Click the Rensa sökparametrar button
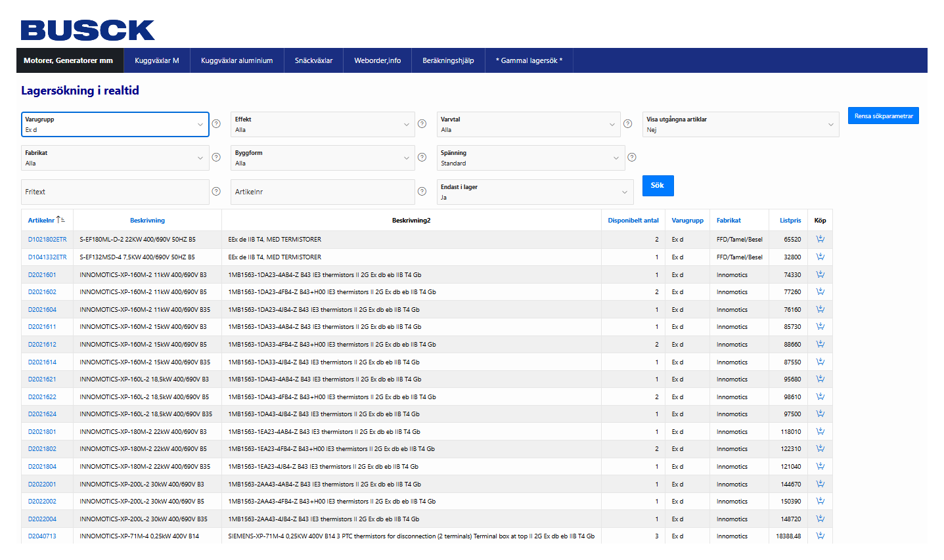Image resolution: width=944 pixels, height=560 pixels. tap(883, 116)
